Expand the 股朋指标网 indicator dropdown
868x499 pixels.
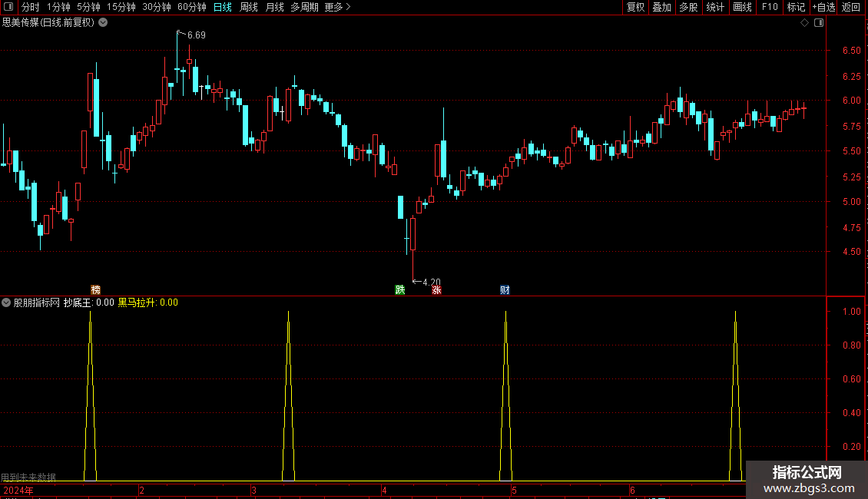(x=6, y=302)
